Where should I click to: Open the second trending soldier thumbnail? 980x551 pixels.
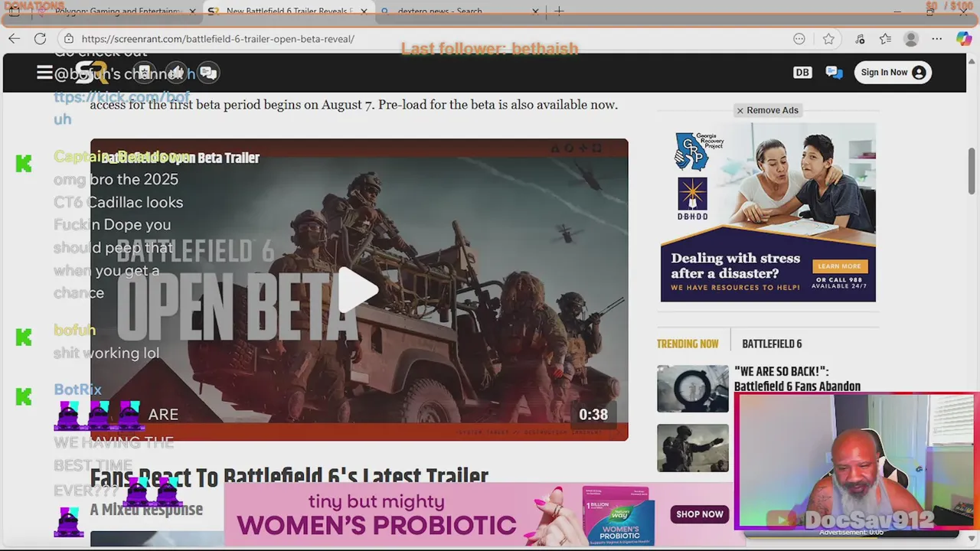pos(693,448)
